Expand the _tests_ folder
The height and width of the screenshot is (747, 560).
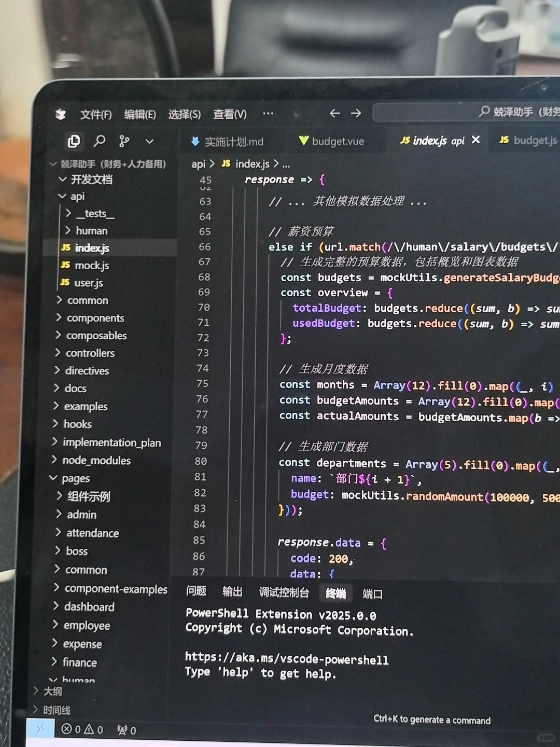click(x=90, y=214)
